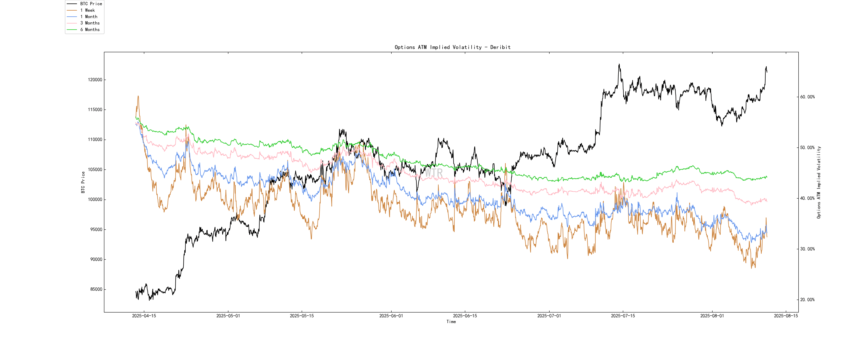This screenshot has width=868, height=347.
Task: Click the 2025-06-01 x-axis tick label
Action: [391, 316]
